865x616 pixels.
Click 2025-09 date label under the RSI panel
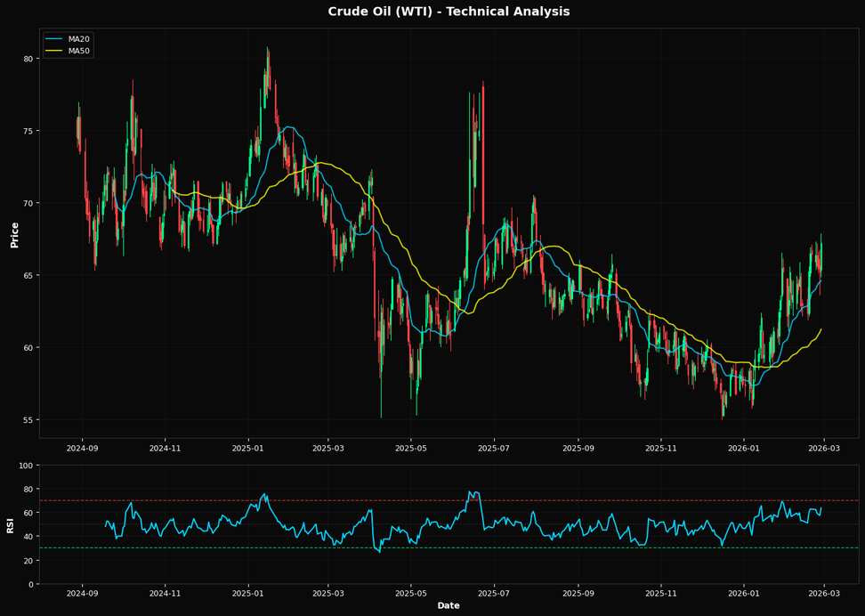coord(578,595)
